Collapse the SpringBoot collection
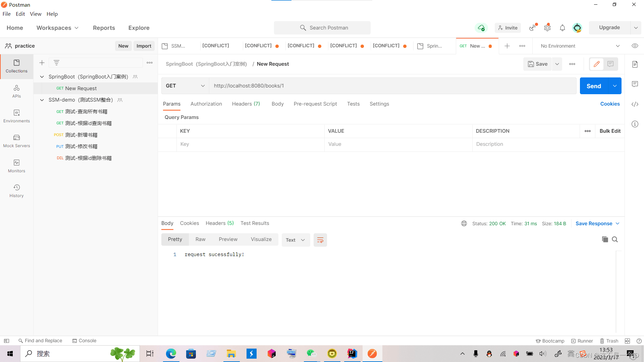Image resolution: width=644 pixels, height=362 pixels. (x=42, y=77)
